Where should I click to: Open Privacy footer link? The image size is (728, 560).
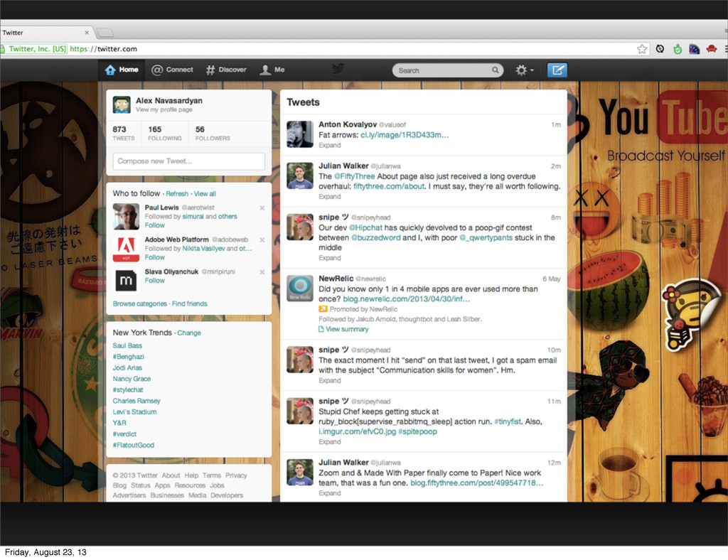click(236, 475)
